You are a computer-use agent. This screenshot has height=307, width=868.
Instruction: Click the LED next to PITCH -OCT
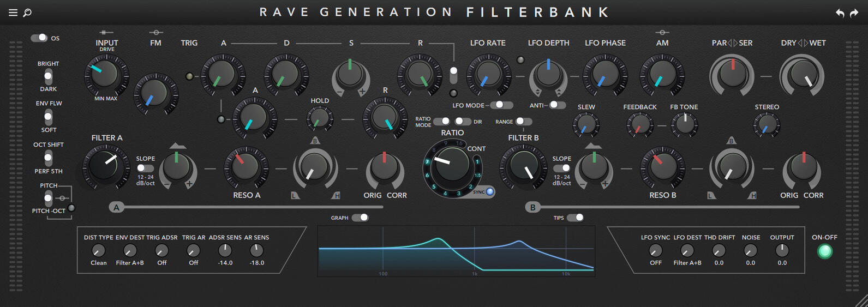point(71,208)
